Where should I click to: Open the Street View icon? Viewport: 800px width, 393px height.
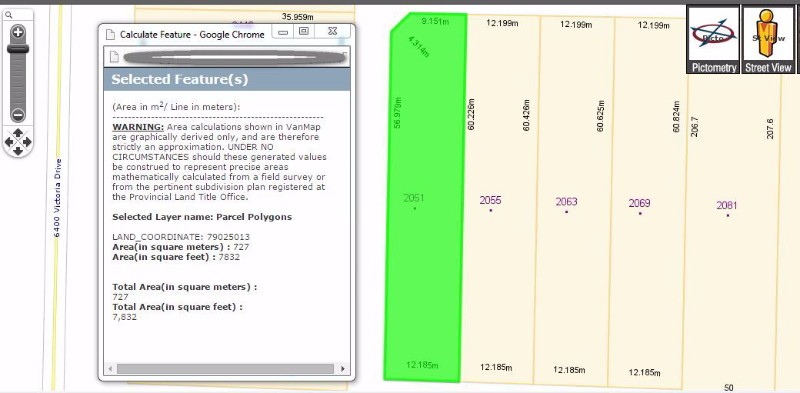[768, 40]
